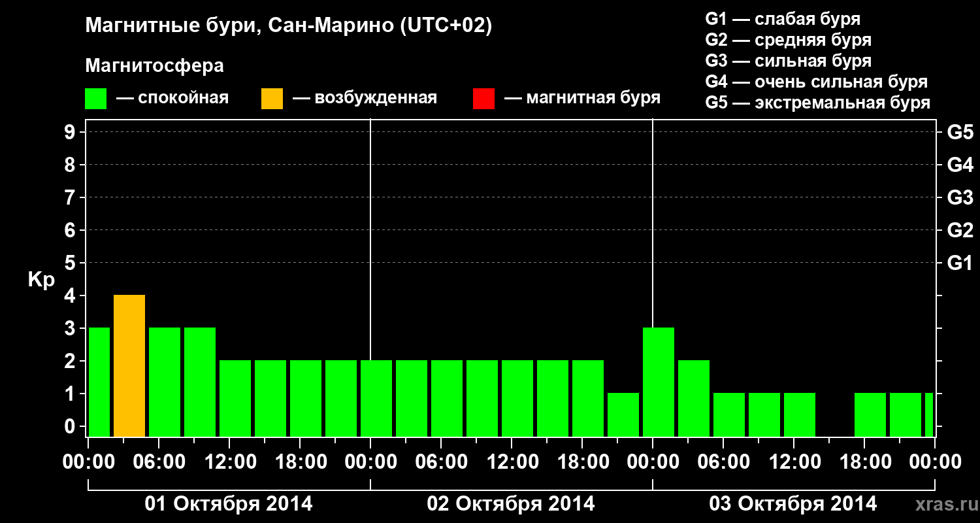Screen dimensions: 980x523
Task: Click the first Kp 3 bar at 00:00 on 01 October
Action: [x=99, y=382]
